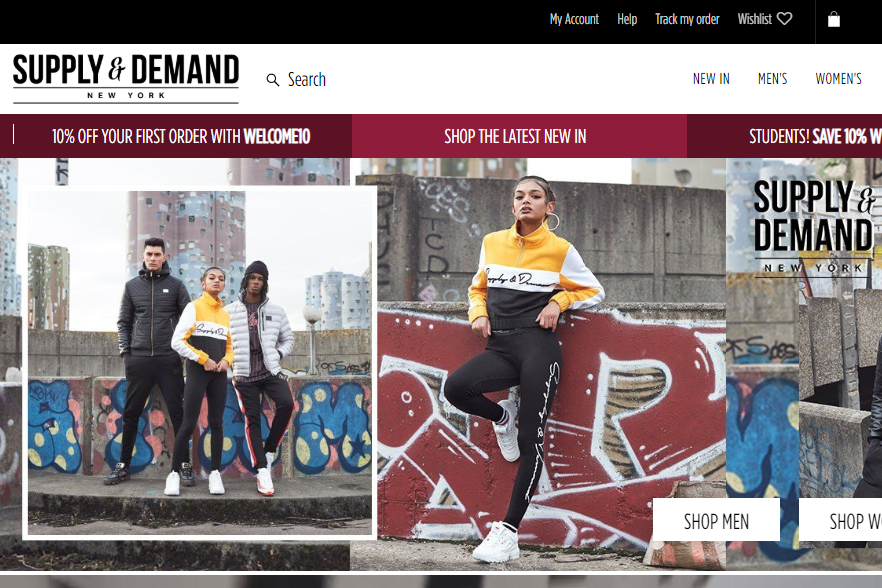Click the SHOP MEN button
Image resolution: width=882 pixels, height=588 pixels.
[x=716, y=520]
